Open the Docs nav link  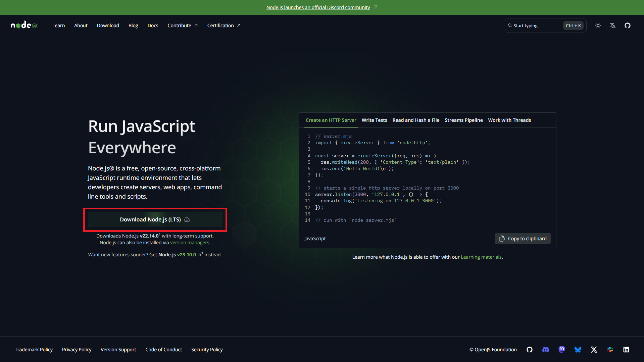pyautogui.click(x=153, y=25)
